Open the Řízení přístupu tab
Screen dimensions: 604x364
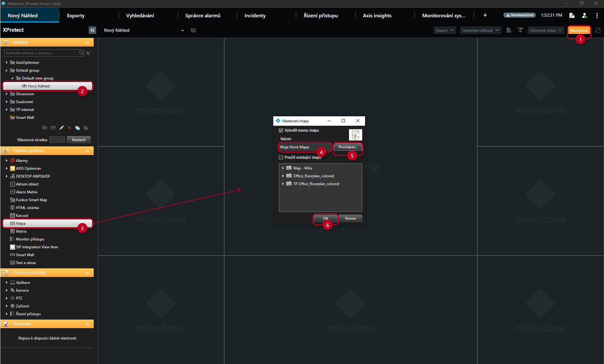pyautogui.click(x=321, y=15)
